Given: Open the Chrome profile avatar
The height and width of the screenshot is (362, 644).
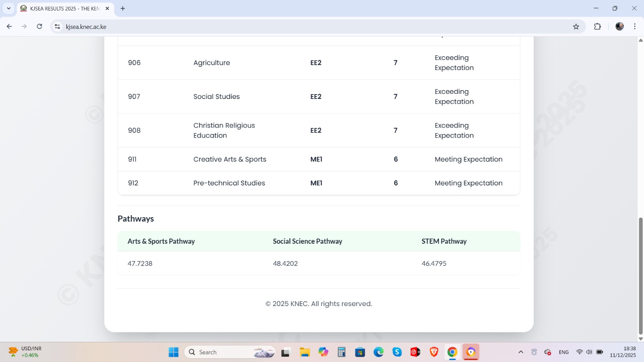Looking at the screenshot, I should click(619, 27).
